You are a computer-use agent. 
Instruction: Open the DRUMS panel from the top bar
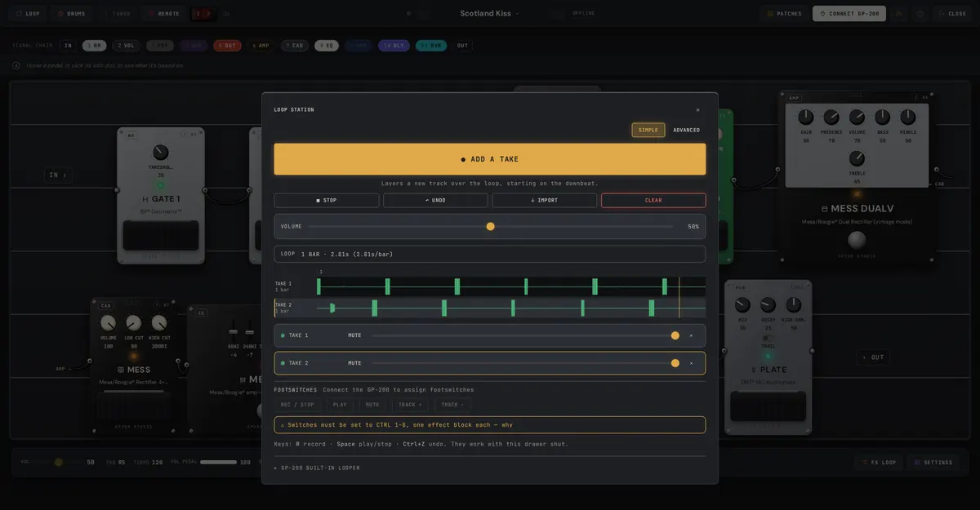click(x=71, y=14)
